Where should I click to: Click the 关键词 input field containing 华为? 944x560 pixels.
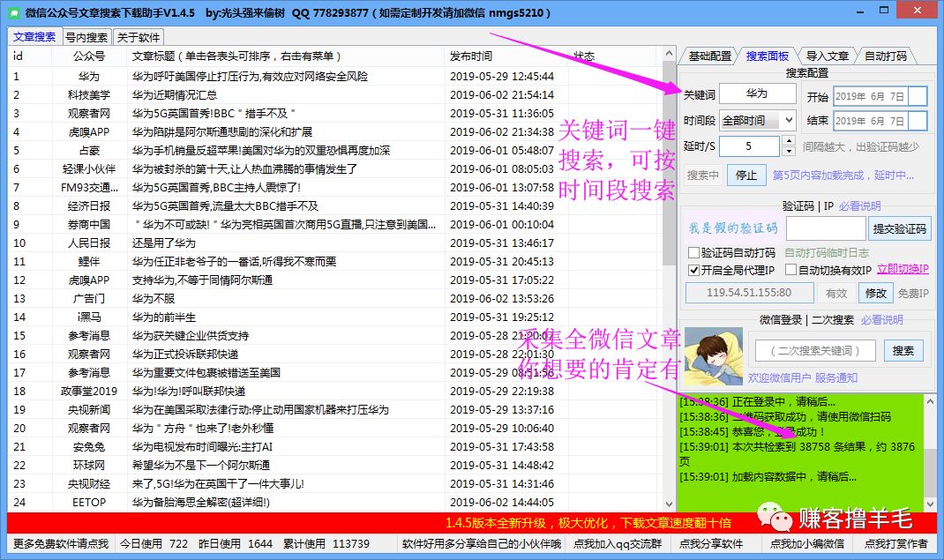(757, 93)
